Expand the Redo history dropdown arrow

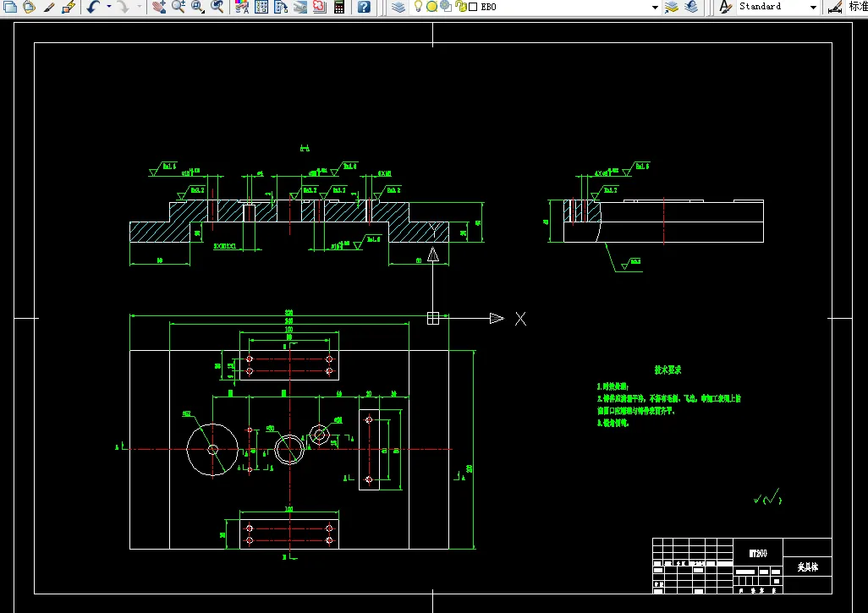139,7
